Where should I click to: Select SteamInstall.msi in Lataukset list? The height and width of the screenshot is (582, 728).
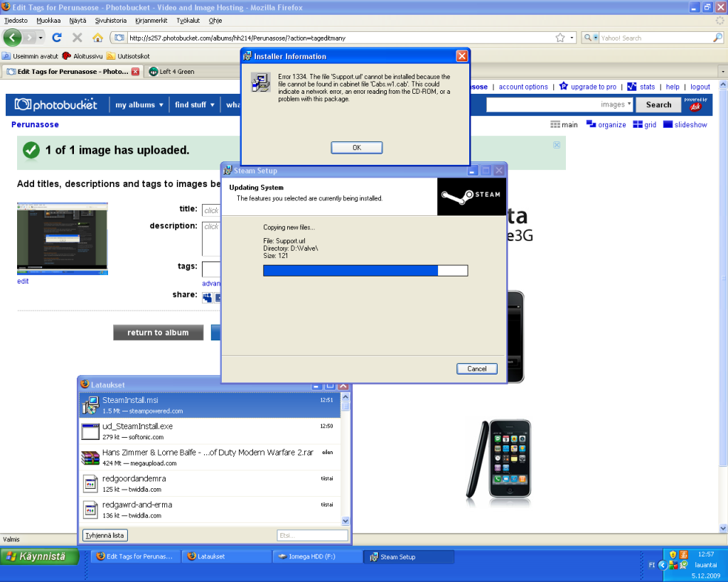point(210,405)
